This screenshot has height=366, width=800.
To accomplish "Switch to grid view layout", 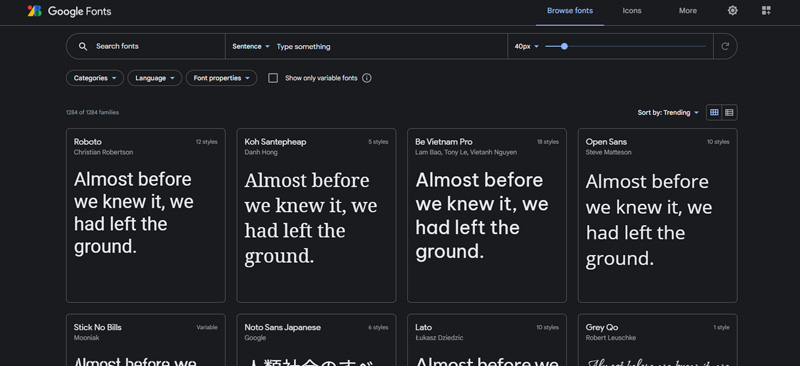I will (x=714, y=112).
